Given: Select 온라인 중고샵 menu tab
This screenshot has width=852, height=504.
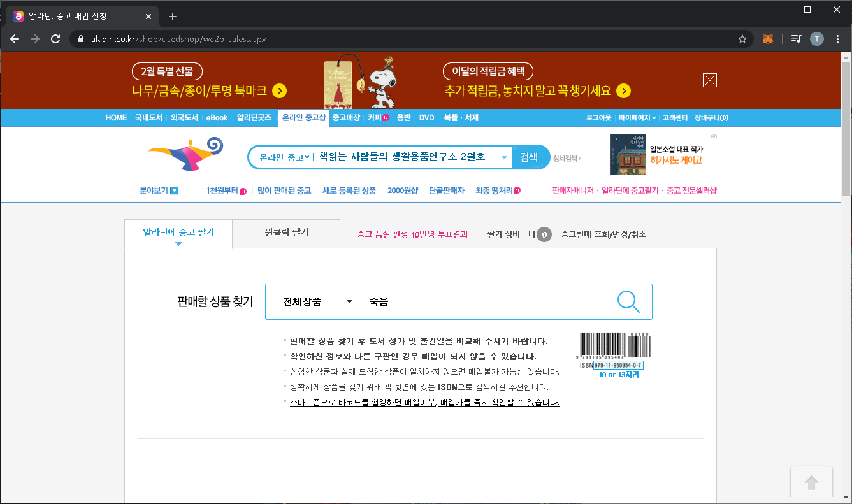Looking at the screenshot, I should point(304,118).
